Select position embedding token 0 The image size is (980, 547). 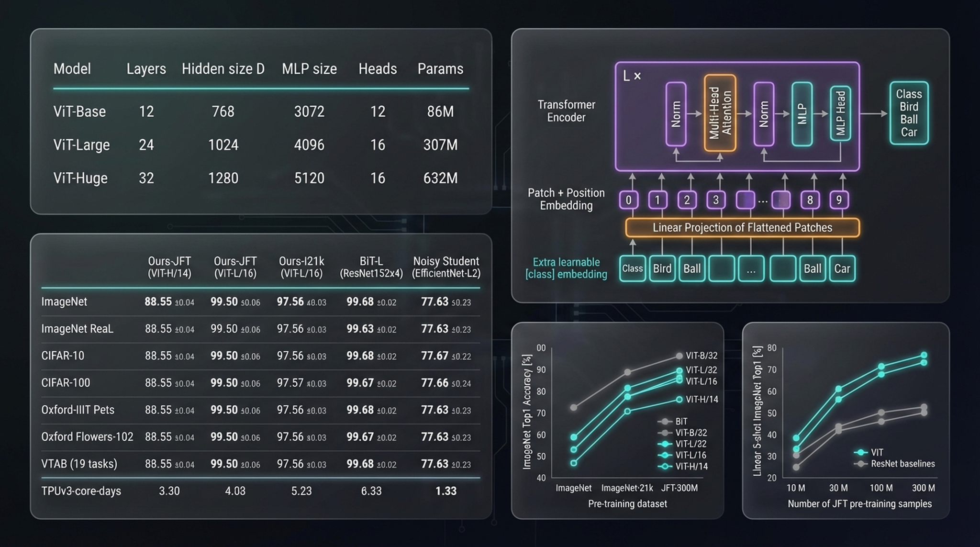pos(629,200)
